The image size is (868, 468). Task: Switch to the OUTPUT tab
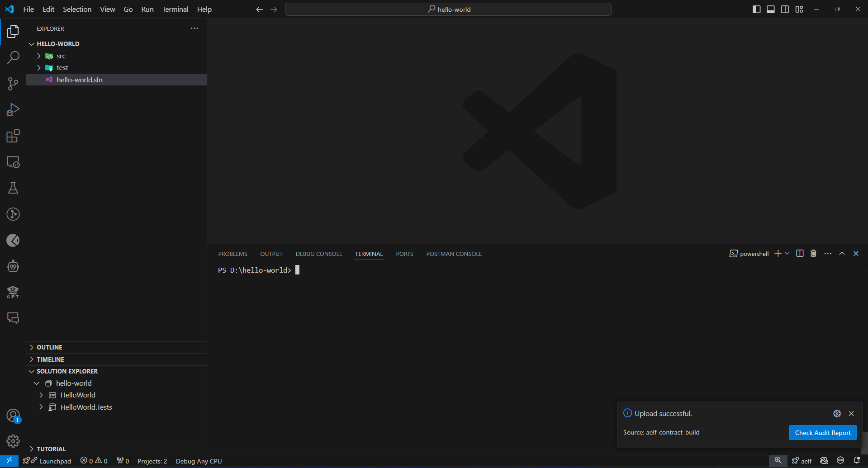click(271, 254)
